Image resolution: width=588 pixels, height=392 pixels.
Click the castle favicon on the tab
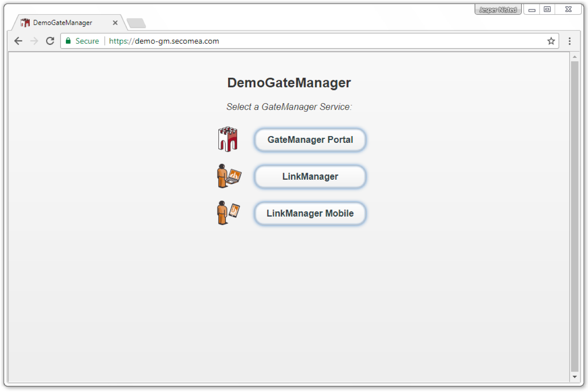pyautogui.click(x=25, y=23)
